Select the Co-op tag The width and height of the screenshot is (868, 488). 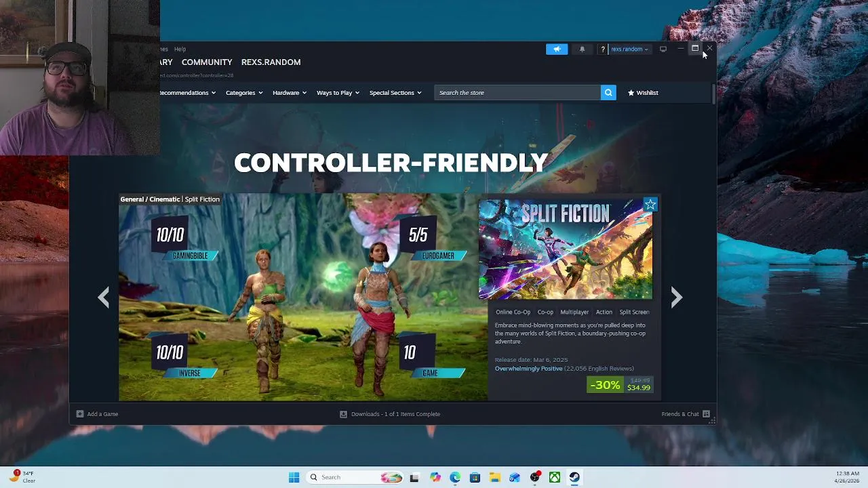tap(545, 312)
